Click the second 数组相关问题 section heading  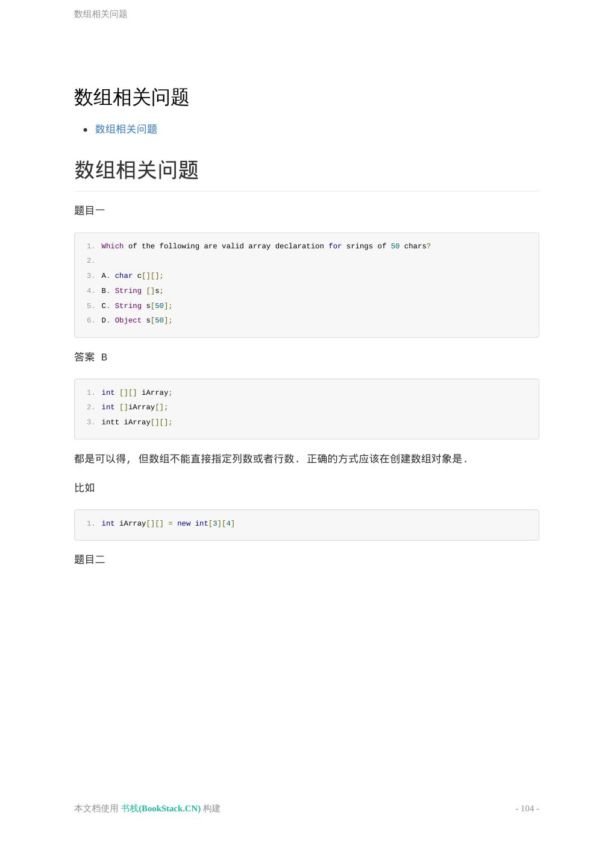coord(136,170)
